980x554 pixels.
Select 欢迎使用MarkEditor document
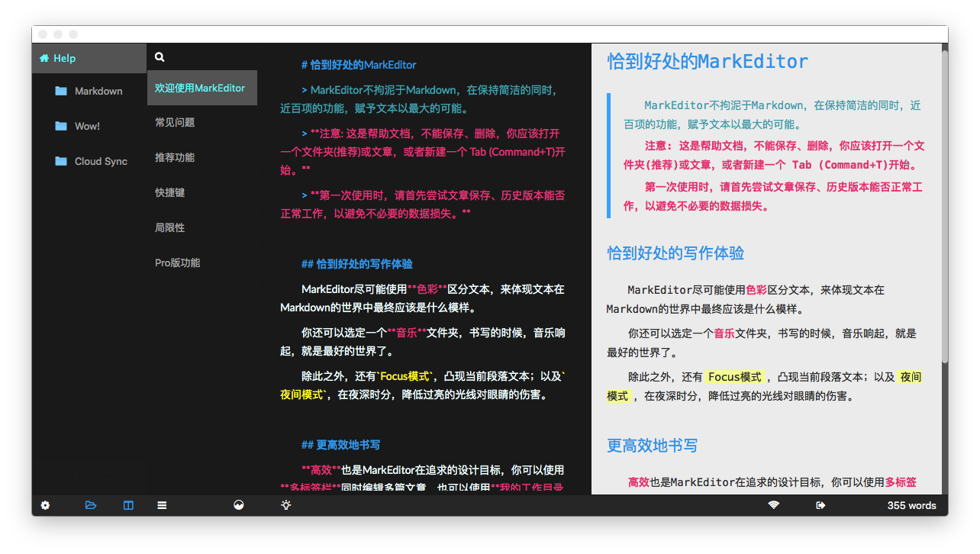202,88
